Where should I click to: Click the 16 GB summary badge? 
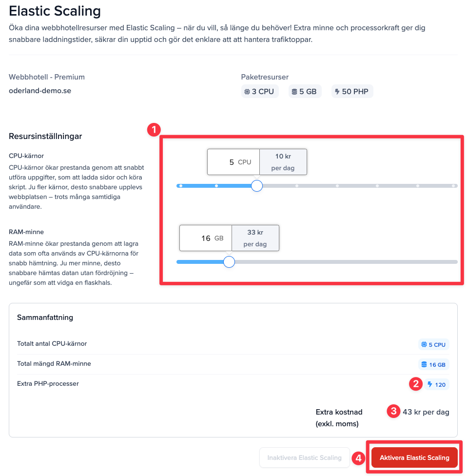click(x=433, y=364)
